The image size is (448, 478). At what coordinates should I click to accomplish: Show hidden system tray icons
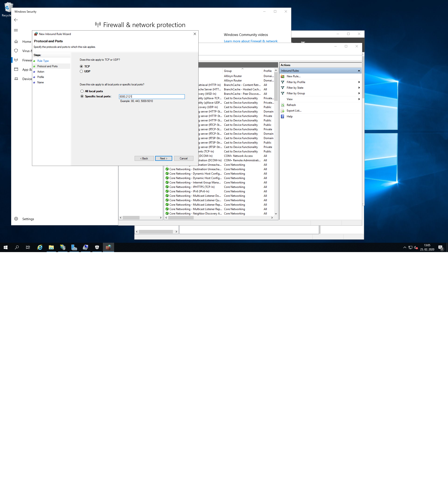point(405,247)
